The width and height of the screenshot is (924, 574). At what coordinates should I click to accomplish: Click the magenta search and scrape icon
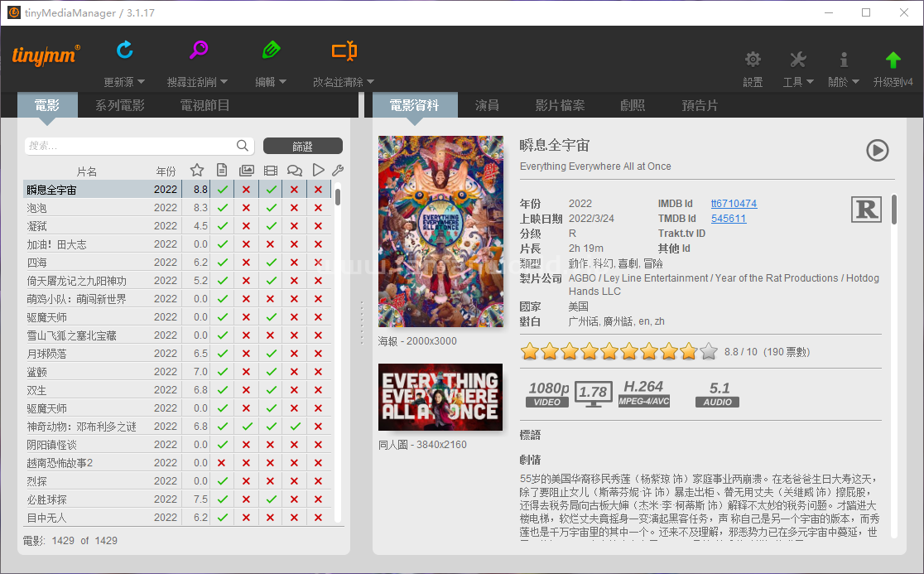pyautogui.click(x=198, y=51)
